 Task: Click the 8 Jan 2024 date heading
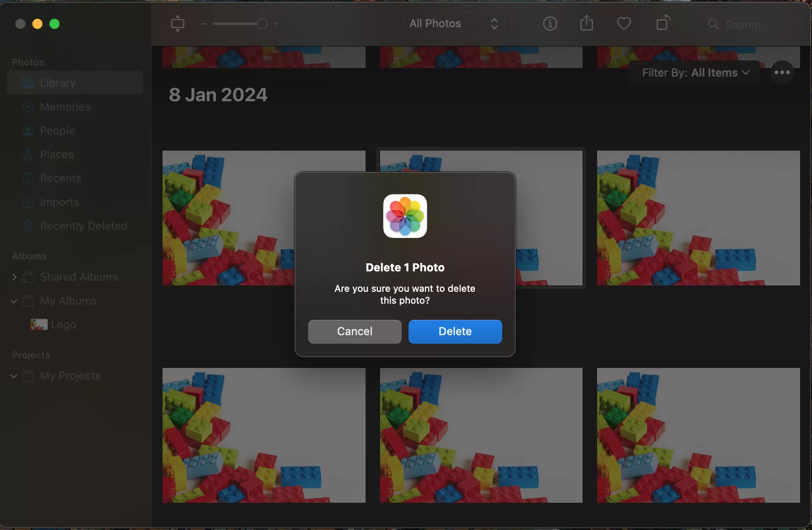tap(218, 94)
